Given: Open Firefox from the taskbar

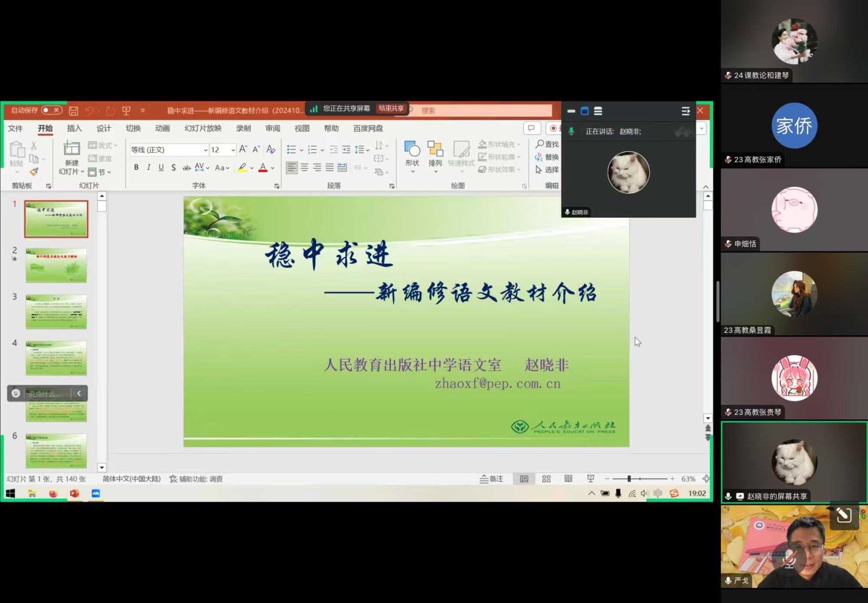Looking at the screenshot, I should pyautogui.click(x=53, y=493).
